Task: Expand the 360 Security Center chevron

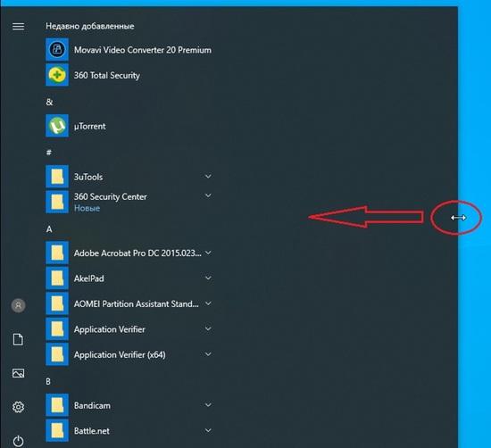Action: 208,195
